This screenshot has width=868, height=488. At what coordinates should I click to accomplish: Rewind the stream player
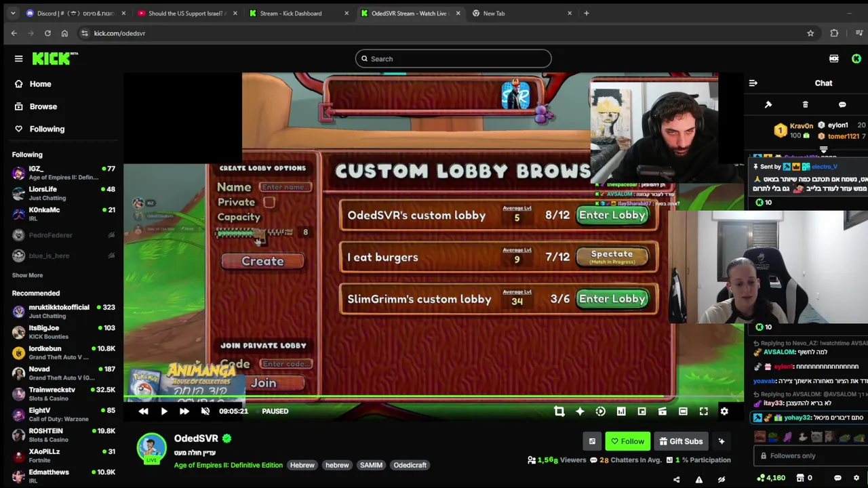tap(144, 411)
